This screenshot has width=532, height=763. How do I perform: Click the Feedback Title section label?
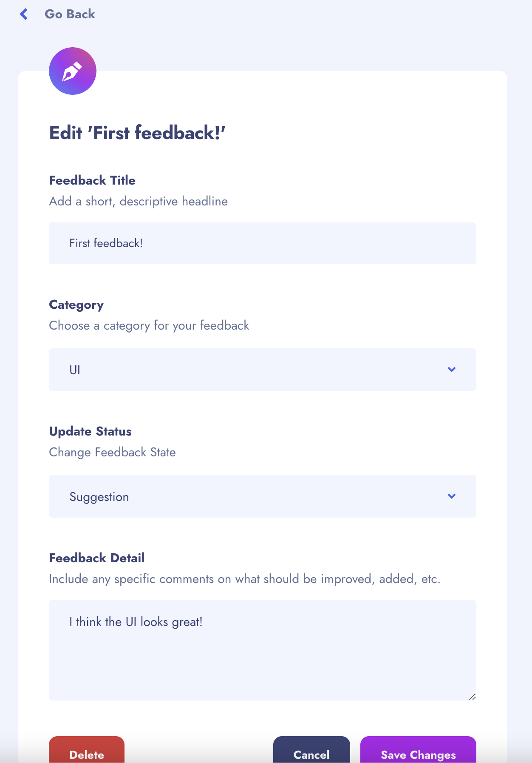click(92, 180)
